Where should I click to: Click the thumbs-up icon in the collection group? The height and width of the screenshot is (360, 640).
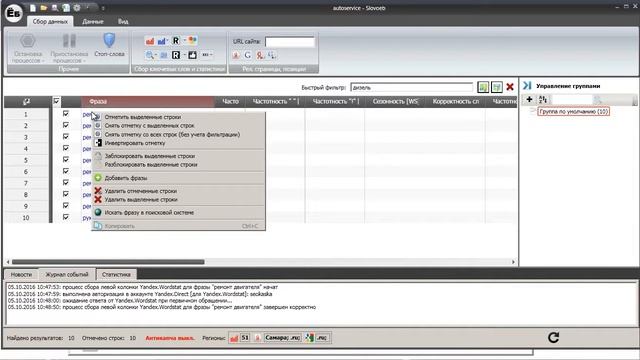[193, 55]
